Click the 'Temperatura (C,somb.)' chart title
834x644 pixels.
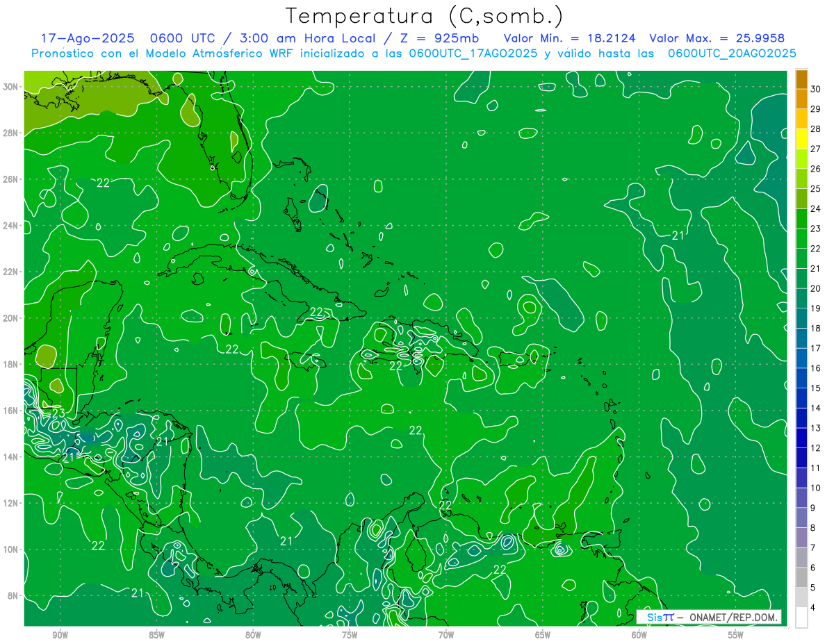point(423,17)
